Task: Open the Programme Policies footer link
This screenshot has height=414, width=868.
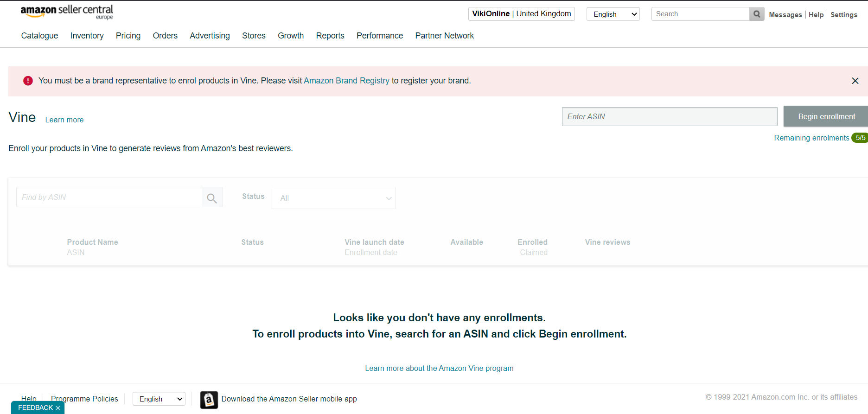Action: click(x=84, y=399)
